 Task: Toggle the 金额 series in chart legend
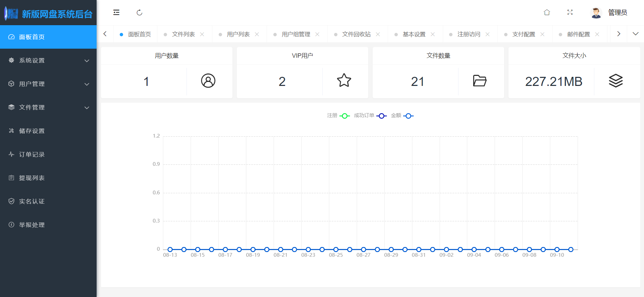pyautogui.click(x=402, y=115)
